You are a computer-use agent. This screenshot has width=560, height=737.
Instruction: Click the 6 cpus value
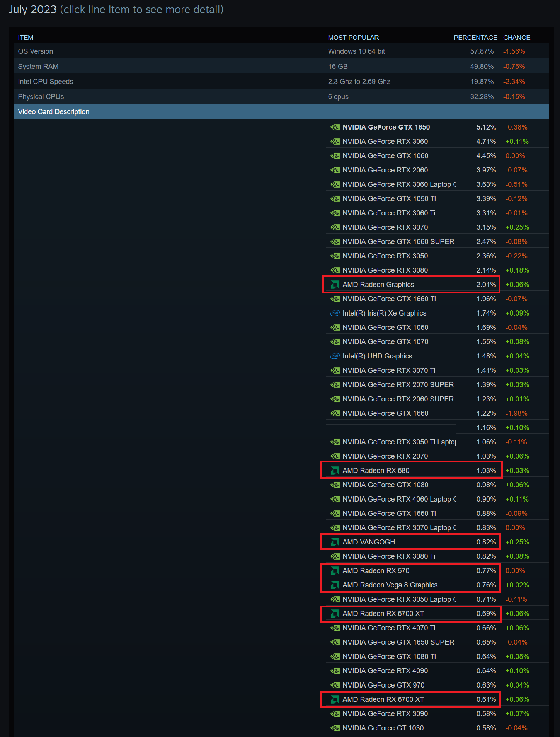click(x=338, y=97)
